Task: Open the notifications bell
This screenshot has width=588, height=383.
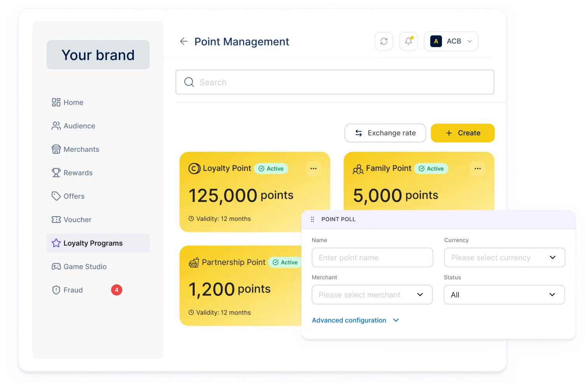Action: [x=408, y=41]
